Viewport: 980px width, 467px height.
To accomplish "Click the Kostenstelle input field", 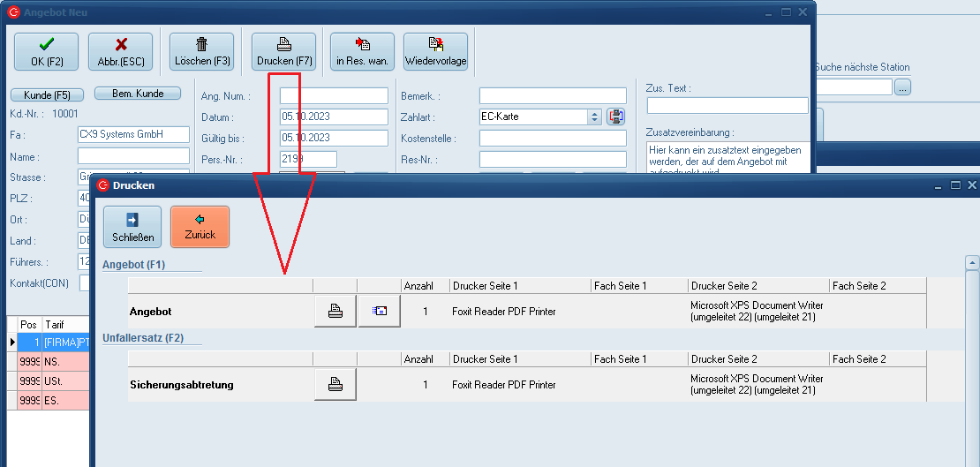I will coord(553,138).
